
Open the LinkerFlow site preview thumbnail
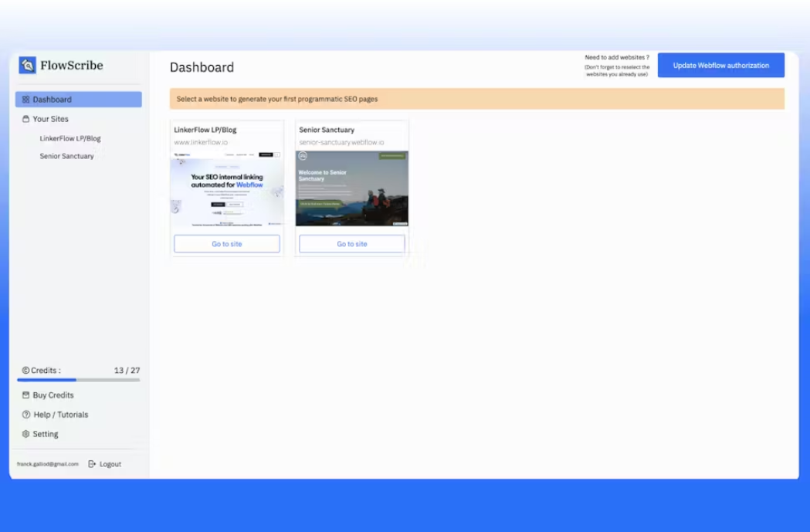point(227,188)
